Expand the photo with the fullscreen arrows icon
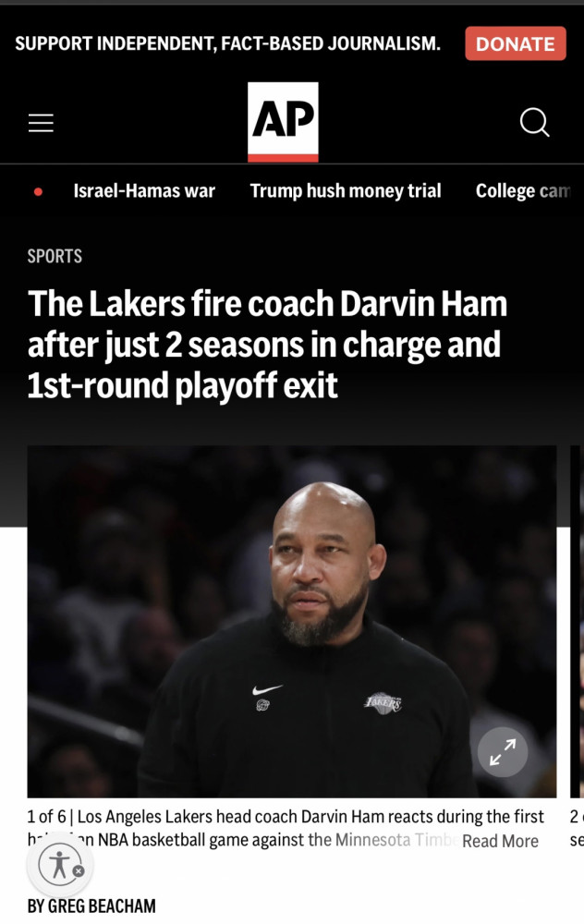584x924 pixels. [x=502, y=752]
